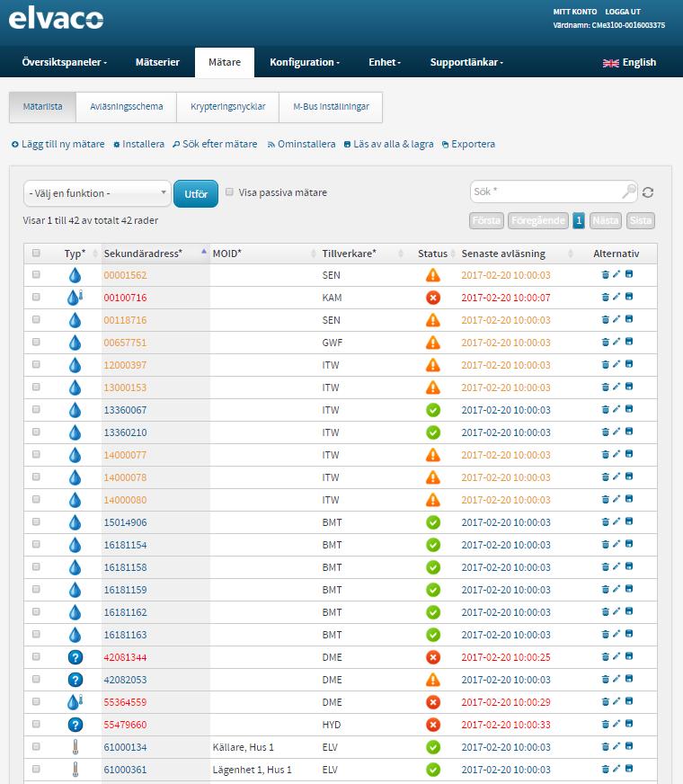Viewport: 683px width, 784px height.
Task: Edit meter 61000361 with pencil icon
Action: [x=616, y=769]
